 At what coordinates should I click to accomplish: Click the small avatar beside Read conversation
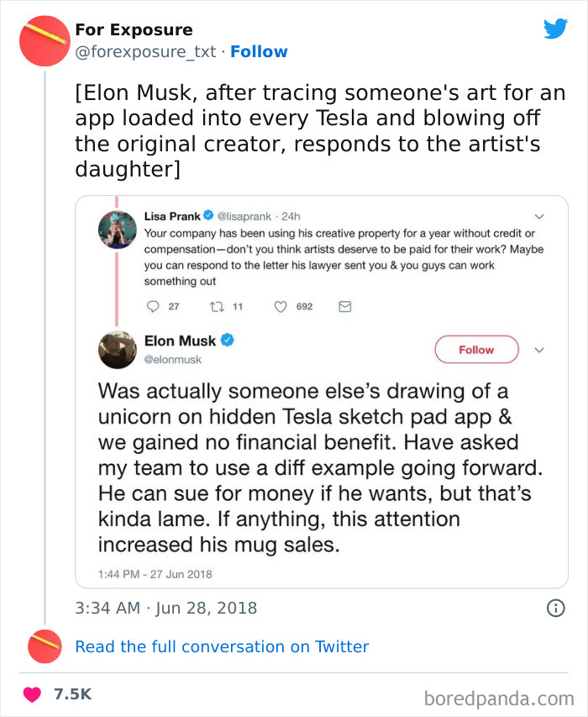[x=44, y=646]
